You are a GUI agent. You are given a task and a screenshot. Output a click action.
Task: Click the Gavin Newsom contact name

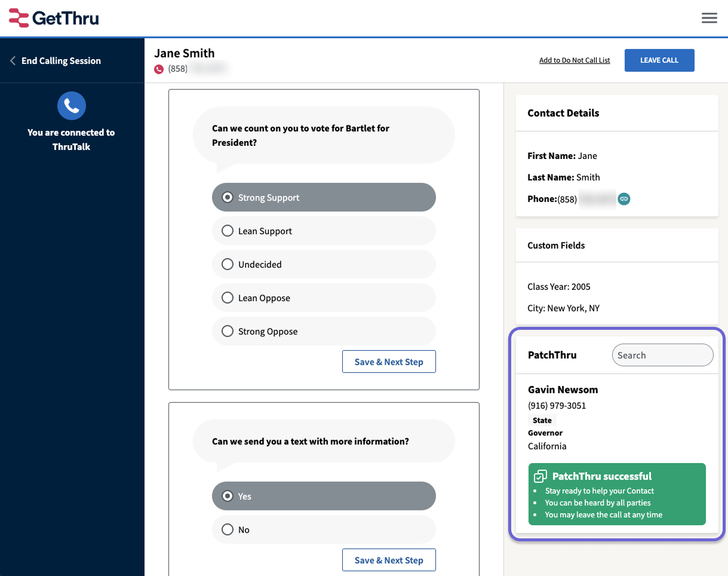coord(563,390)
